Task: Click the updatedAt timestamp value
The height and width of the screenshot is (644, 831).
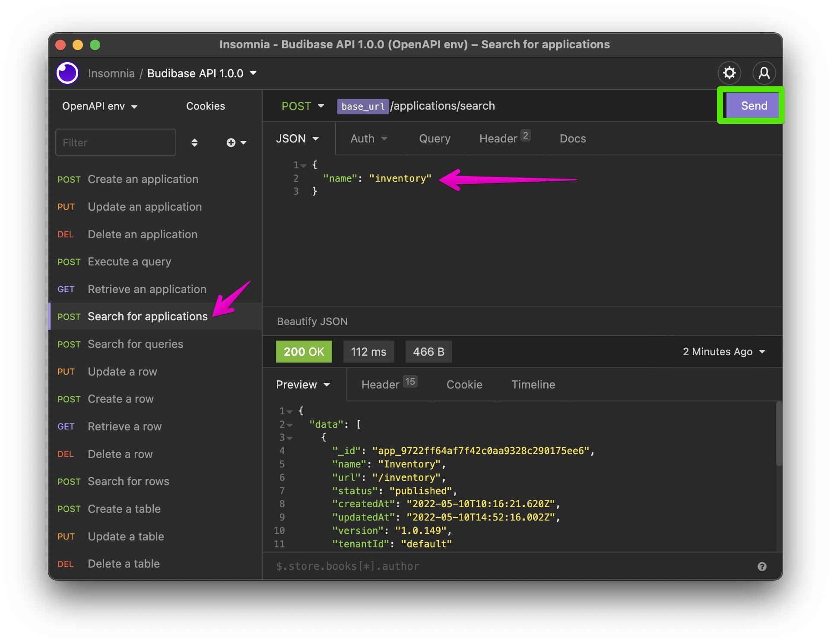Action: (481, 518)
